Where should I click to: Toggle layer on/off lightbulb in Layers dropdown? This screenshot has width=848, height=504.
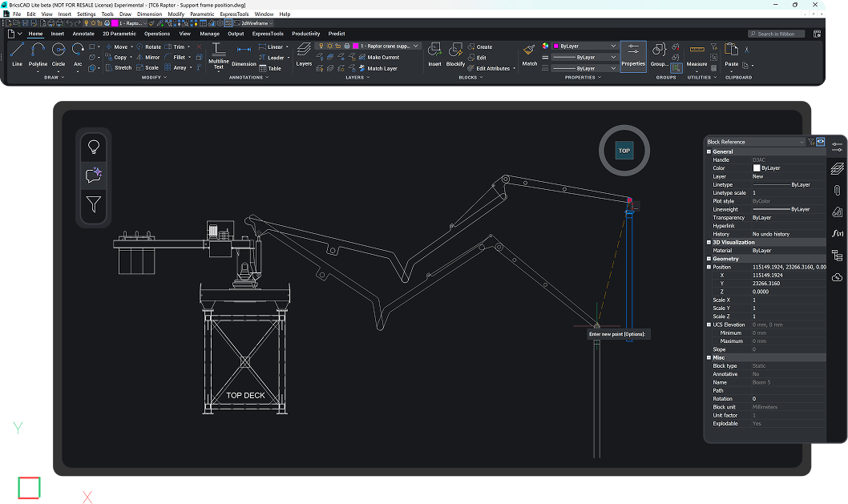click(x=321, y=46)
